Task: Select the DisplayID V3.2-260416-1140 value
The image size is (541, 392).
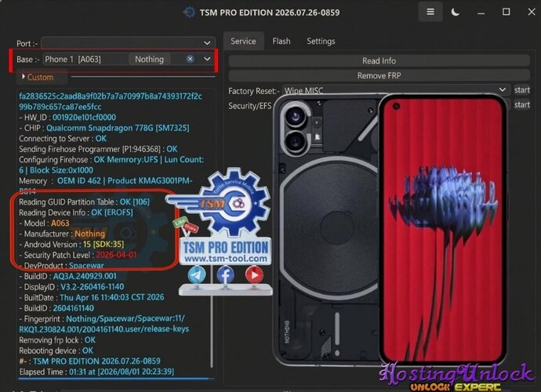Action: coord(92,287)
